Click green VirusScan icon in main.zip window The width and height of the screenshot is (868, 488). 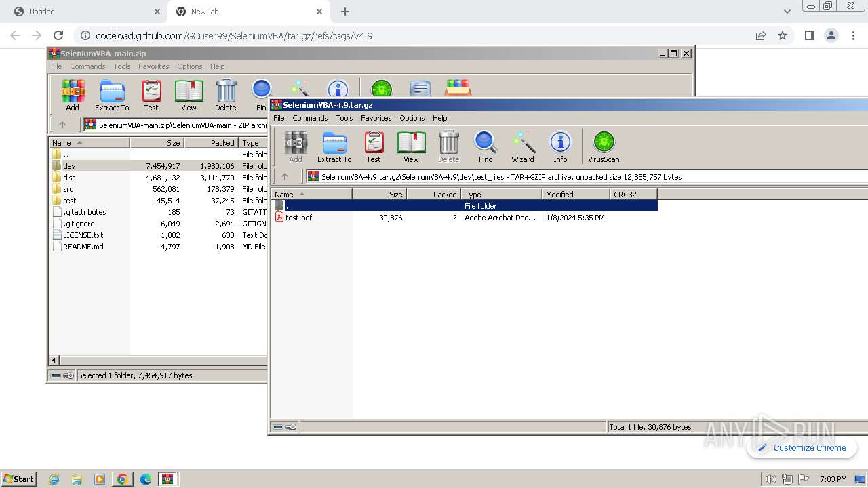382,89
